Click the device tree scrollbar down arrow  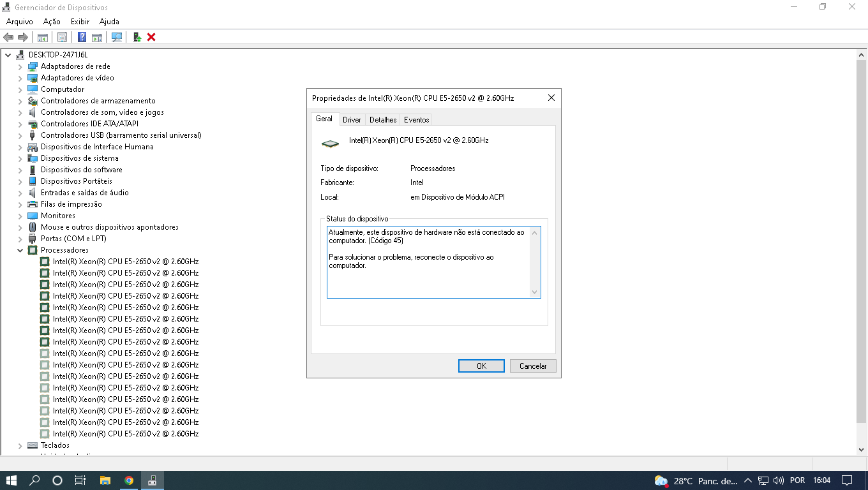pyautogui.click(x=862, y=449)
